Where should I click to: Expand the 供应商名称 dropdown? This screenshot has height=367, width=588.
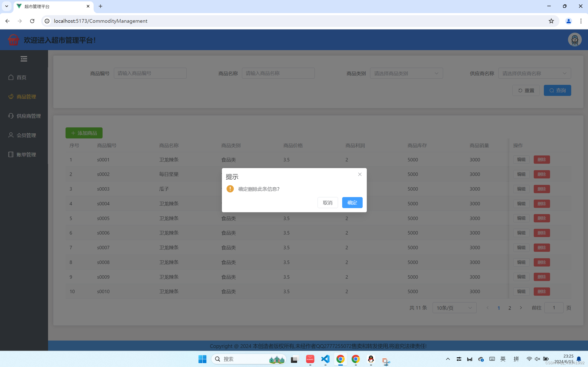pyautogui.click(x=534, y=73)
